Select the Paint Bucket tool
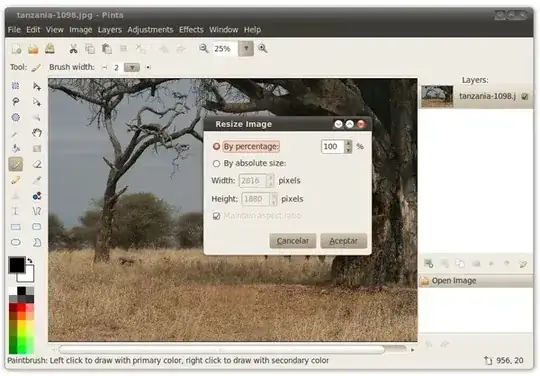Viewport: 540px width, 376px height. tap(15, 149)
